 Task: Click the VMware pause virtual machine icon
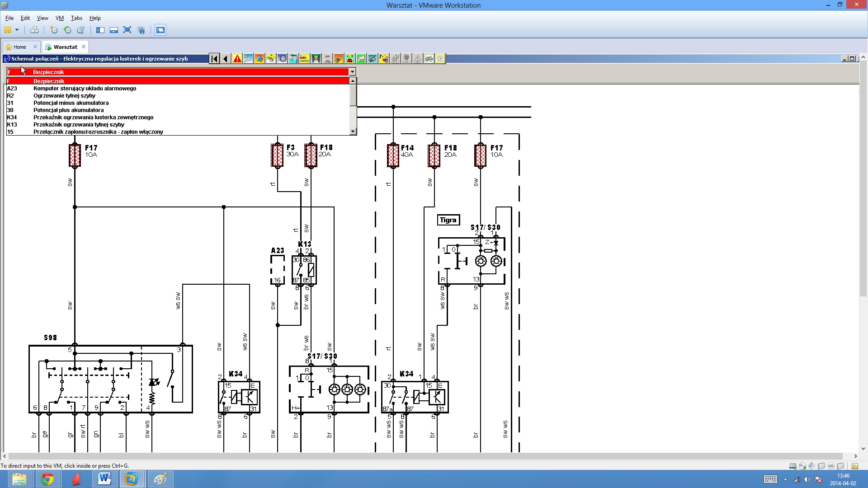click(x=8, y=30)
